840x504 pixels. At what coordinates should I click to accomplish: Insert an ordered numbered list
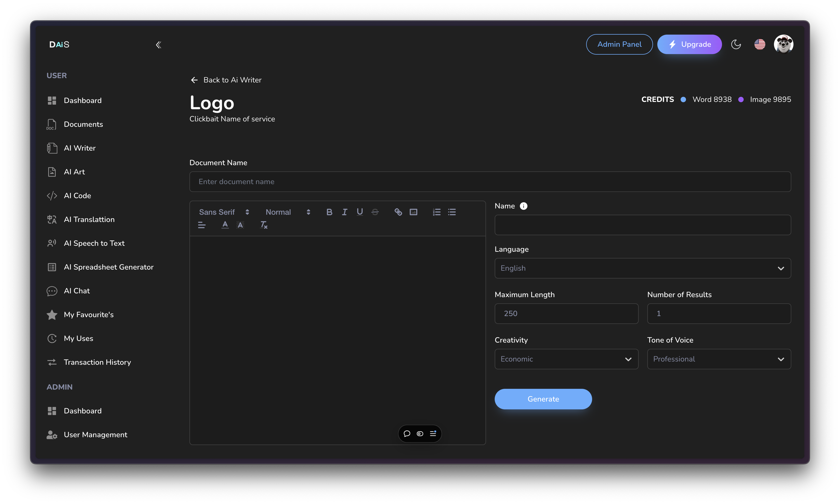click(x=437, y=212)
